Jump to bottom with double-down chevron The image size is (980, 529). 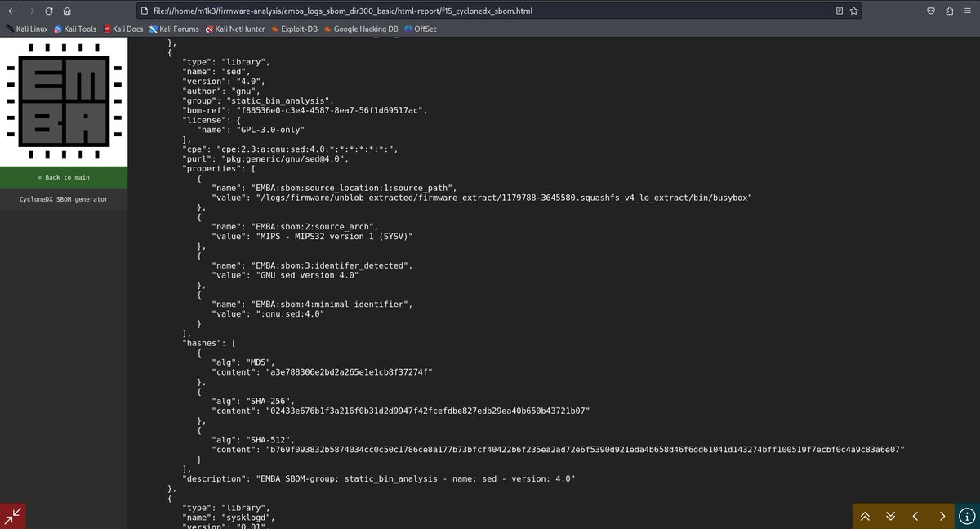(890, 516)
